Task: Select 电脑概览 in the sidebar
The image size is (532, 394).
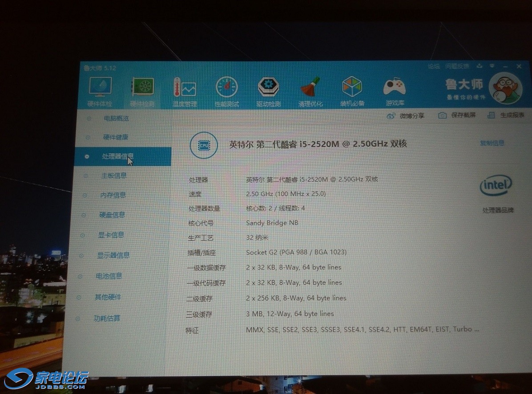Action: coord(116,118)
